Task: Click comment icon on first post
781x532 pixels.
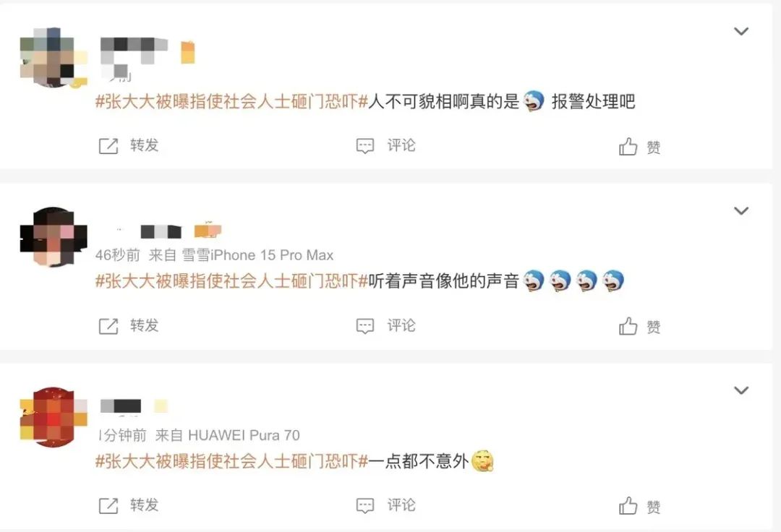Action: click(364, 146)
